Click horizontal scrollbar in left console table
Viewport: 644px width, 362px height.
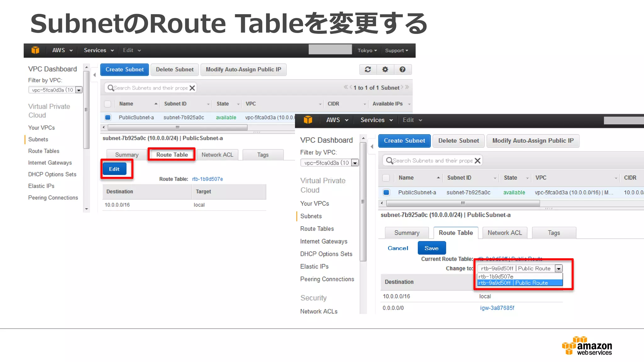coord(177,127)
